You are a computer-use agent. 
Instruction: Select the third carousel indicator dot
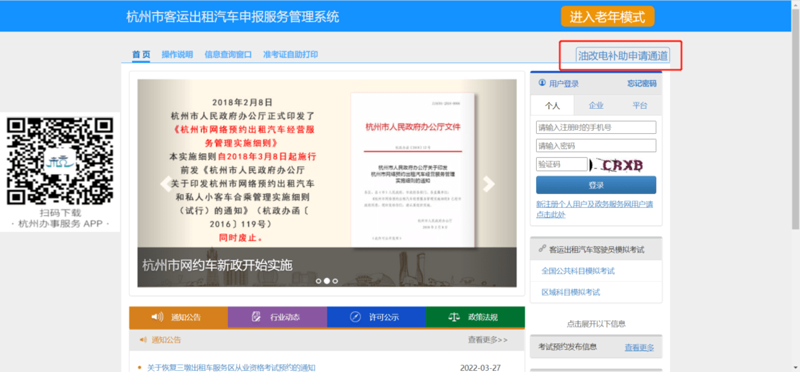tap(335, 281)
